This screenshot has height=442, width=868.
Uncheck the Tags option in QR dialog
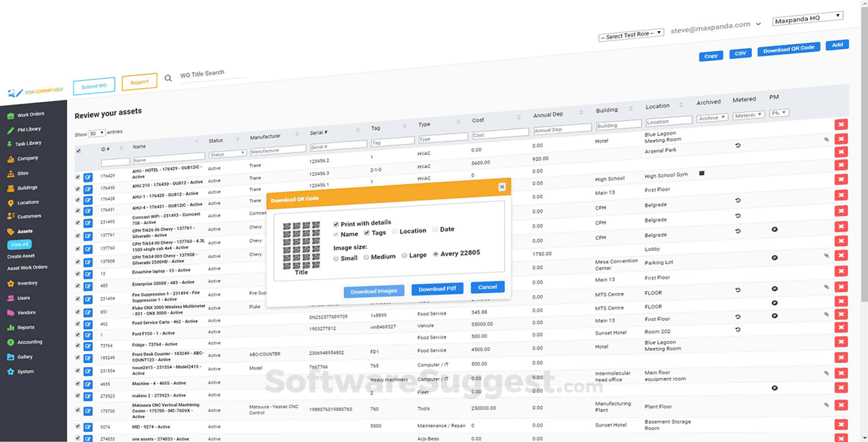[x=368, y=233]
